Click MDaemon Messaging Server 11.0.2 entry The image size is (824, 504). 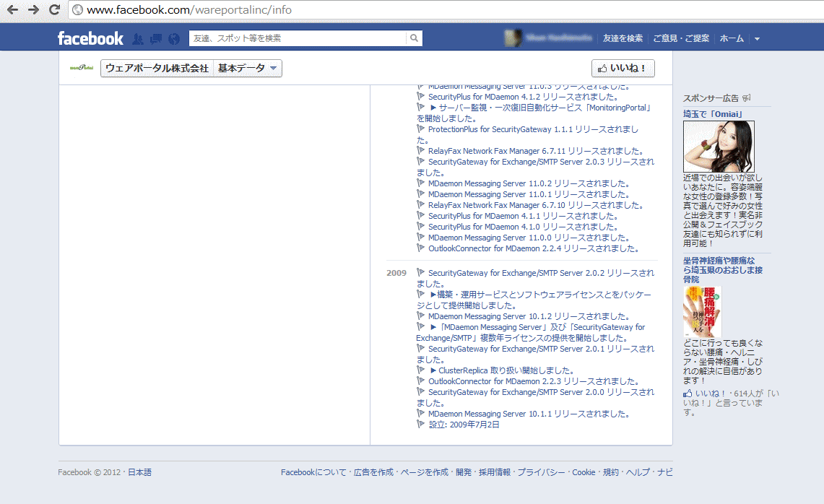click(x=529, y=184)
